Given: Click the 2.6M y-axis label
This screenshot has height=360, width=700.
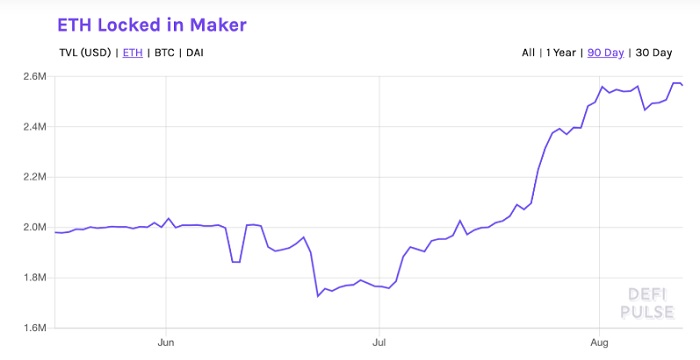Looking at the screenshot, I should [x=35, y=76].
